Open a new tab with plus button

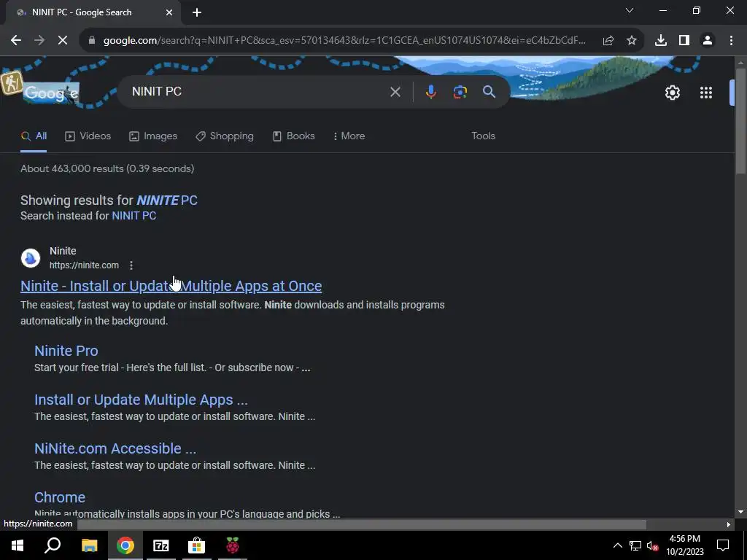tap(197, 13)
